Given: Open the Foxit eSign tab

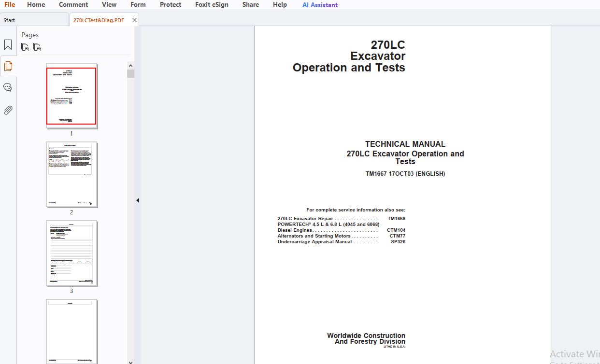Looking at the screenshot, I should [212, 4].
